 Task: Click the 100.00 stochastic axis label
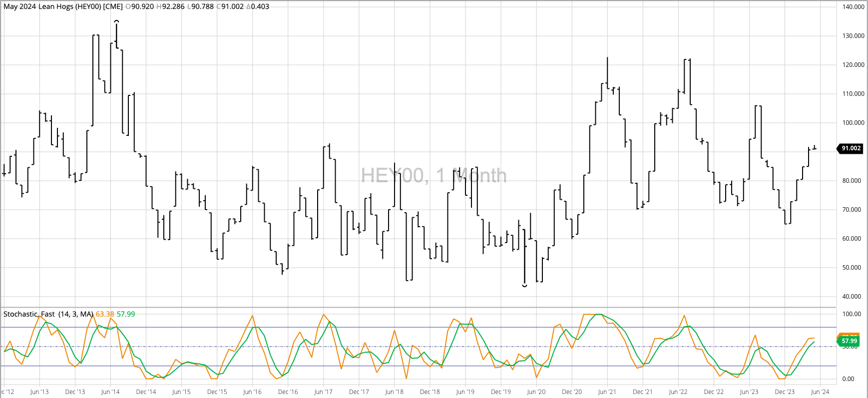click(x=852, y=314)
